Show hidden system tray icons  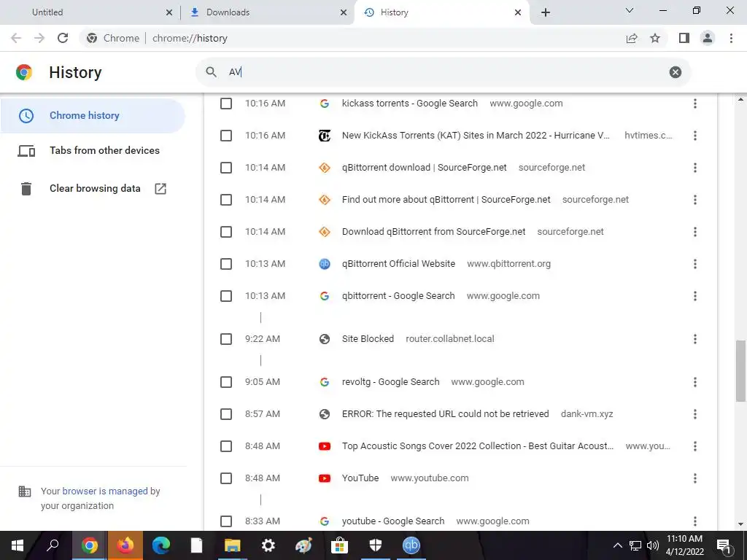pyautogui.click(x=617, y=545)
